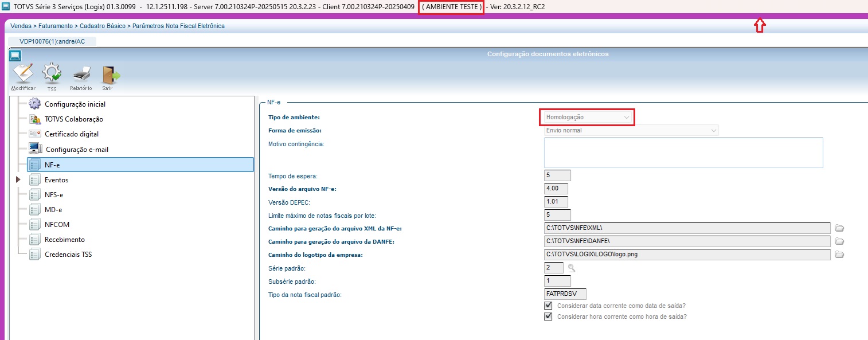Select TOTVS Colaboração in the tree
868x340 pixels.
[x=74, y=119]
